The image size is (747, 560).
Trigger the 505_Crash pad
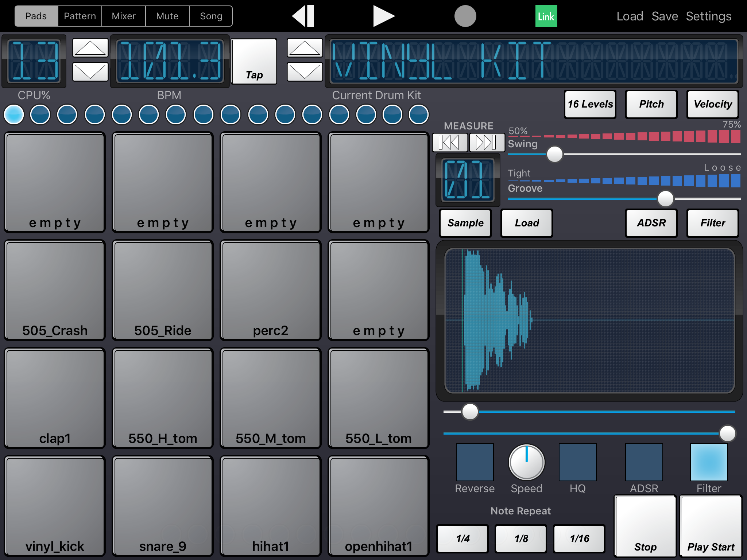pos(55,290)
